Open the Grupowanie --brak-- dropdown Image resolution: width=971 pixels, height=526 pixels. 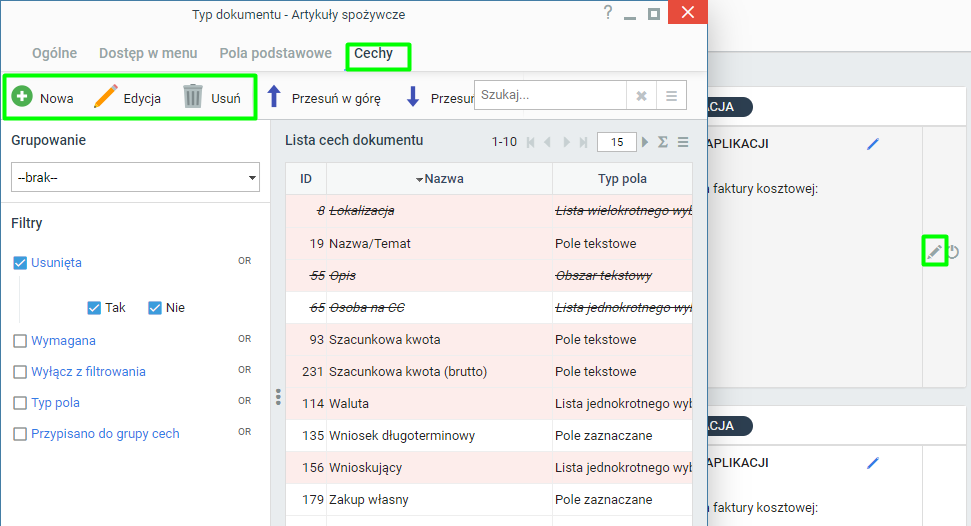pos(135,177)
